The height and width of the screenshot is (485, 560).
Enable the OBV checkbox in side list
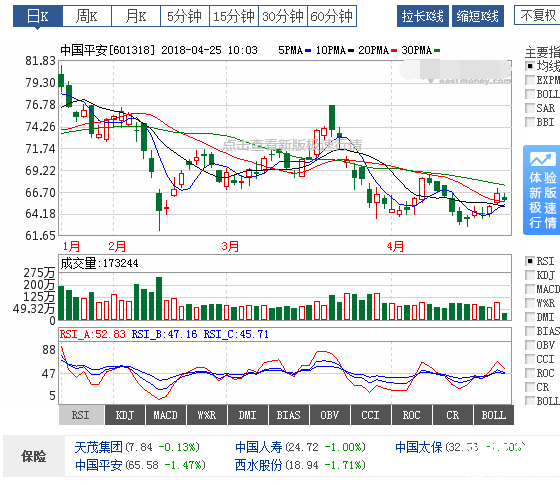(530, 345)
